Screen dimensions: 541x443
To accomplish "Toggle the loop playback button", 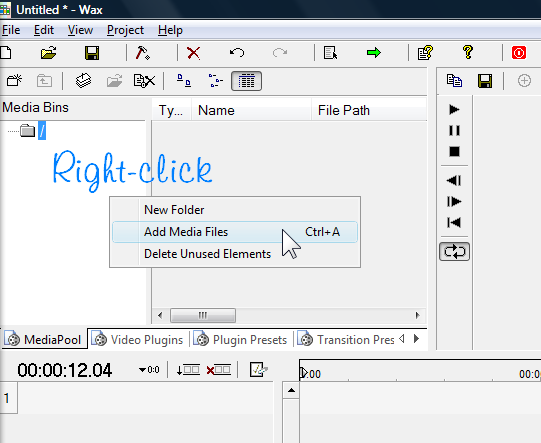I will (454, 252).
